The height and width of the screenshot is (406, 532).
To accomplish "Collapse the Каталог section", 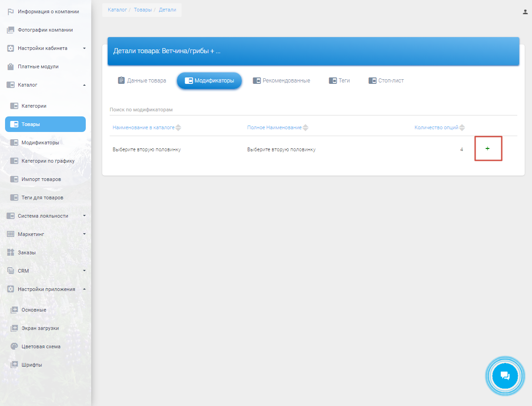I will point(84,85).
